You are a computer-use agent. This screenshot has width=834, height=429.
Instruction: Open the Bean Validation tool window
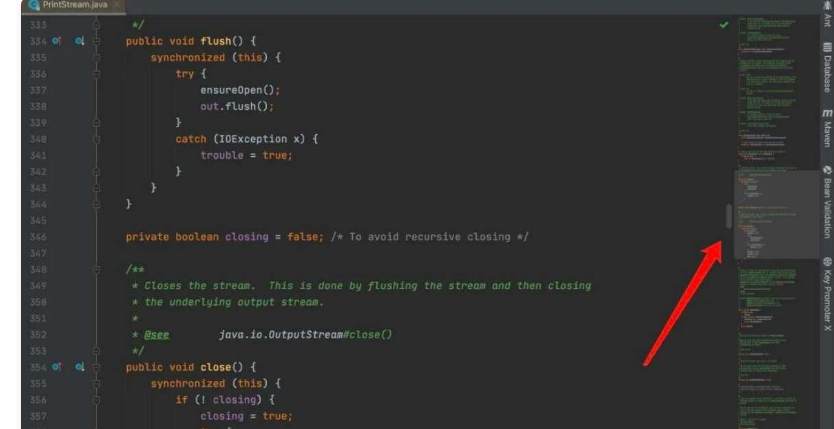826,207
